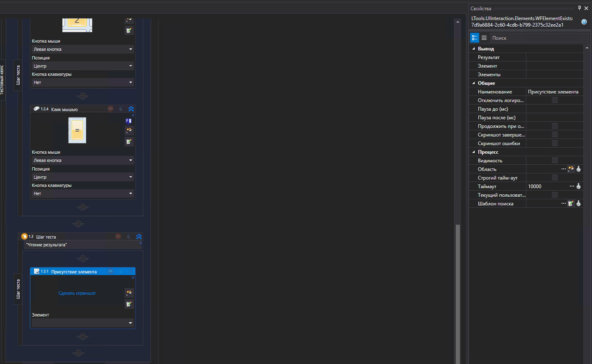
Task: Switch properties to categorized view
Action: coord(475,38)
